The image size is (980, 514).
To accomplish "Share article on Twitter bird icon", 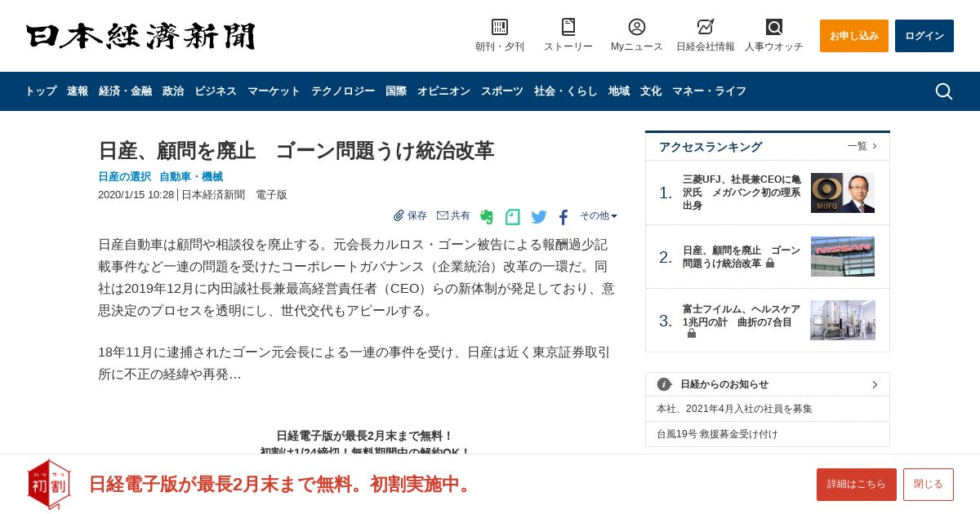I will point(539,217).
